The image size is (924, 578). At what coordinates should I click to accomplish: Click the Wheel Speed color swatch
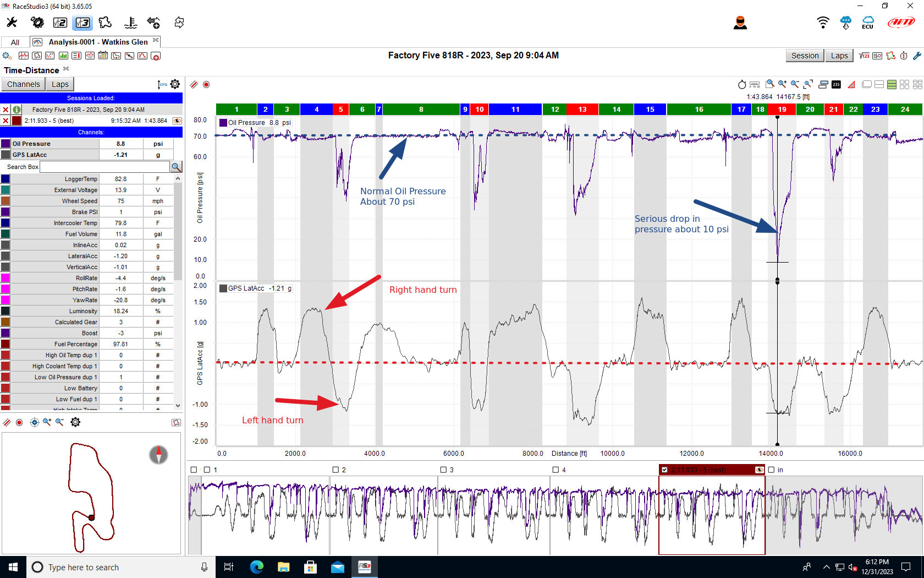click(x=5, y=201)
